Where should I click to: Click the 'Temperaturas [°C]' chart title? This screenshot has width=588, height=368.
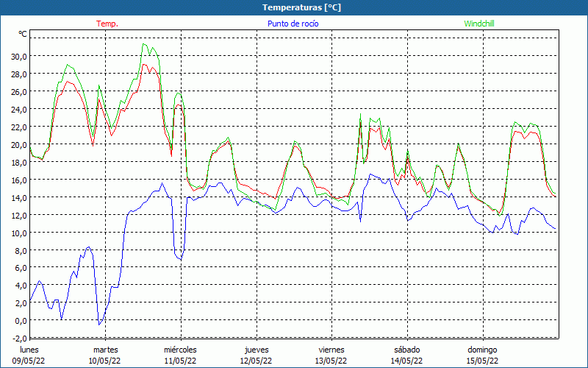click(x=301, y=7)
